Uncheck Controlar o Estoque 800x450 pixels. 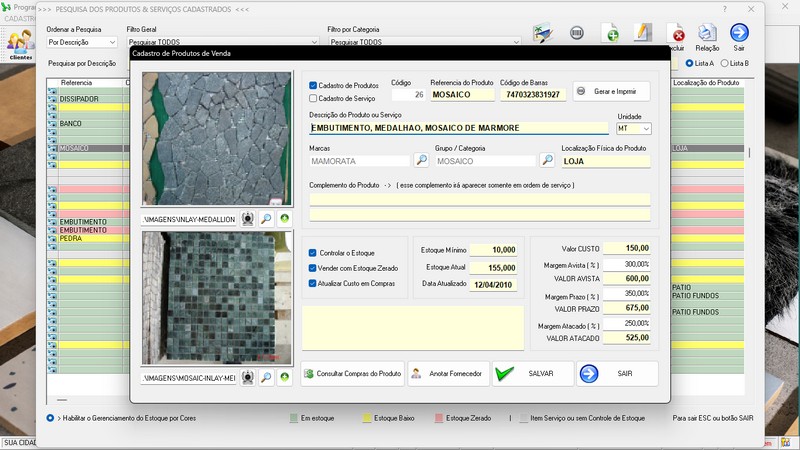click(314, 253)
